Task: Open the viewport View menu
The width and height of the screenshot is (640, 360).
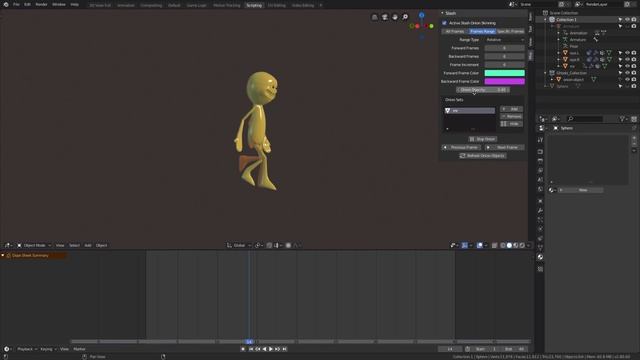Action: (x=60, y=245)
